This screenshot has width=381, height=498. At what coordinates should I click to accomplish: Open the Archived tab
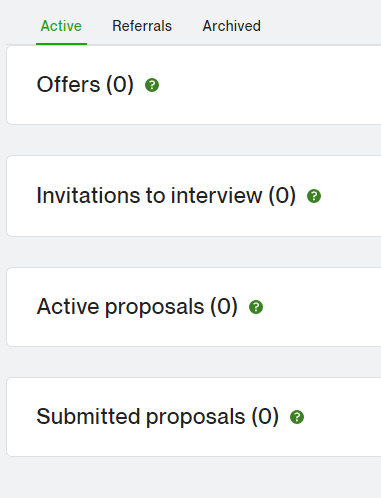click(232, 26)
